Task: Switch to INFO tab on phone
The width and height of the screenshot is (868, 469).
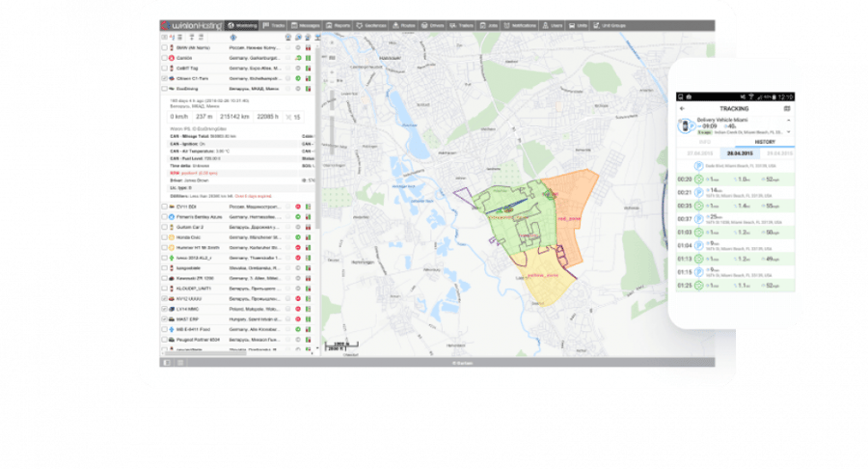Action: coord(705,142)
